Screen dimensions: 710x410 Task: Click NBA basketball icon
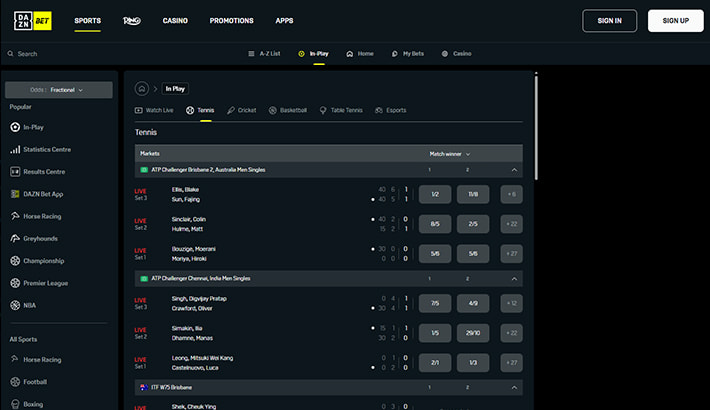click(x=15, y=305)
